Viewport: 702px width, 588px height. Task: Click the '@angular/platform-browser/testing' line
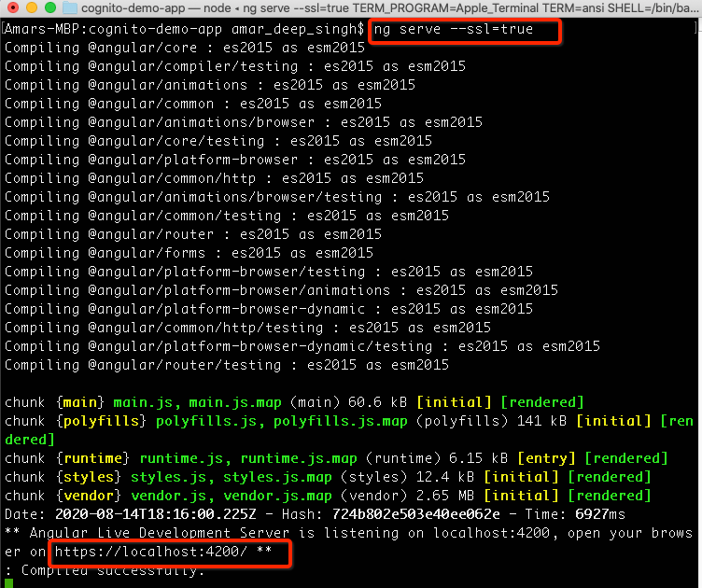pyautogui.click(x=269, y=273)
